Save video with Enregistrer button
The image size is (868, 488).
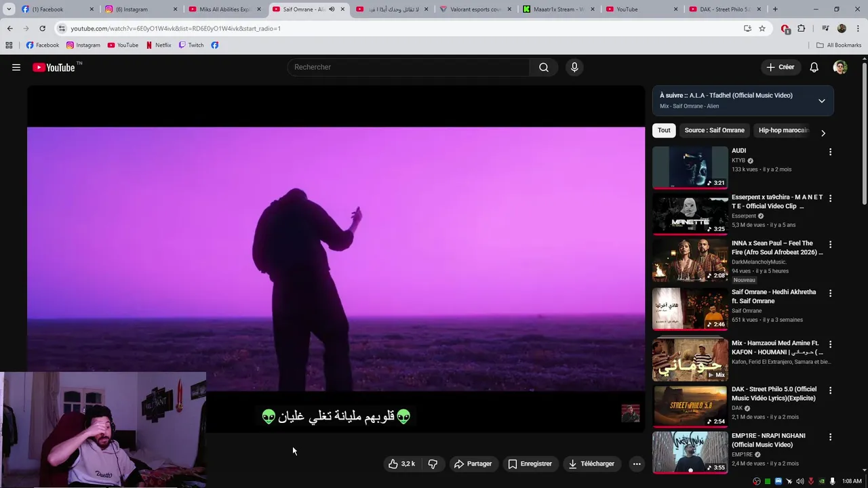click(530, 464)
